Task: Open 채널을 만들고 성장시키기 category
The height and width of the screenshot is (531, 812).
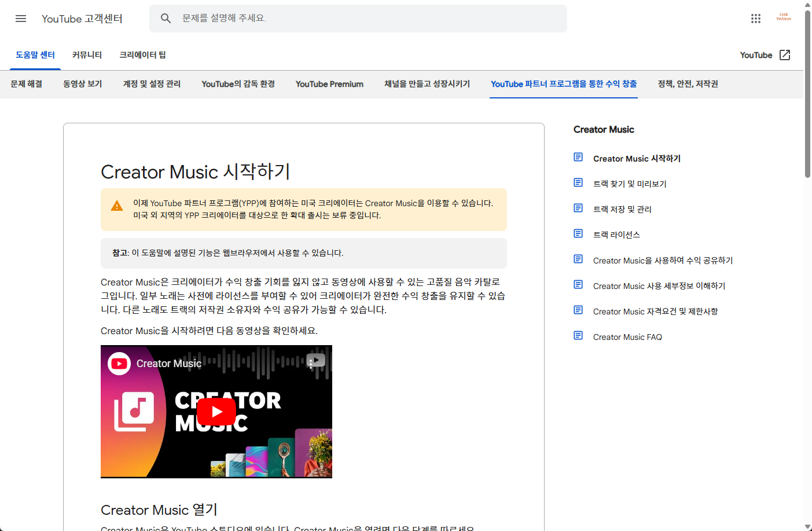Action: point(427,84)
